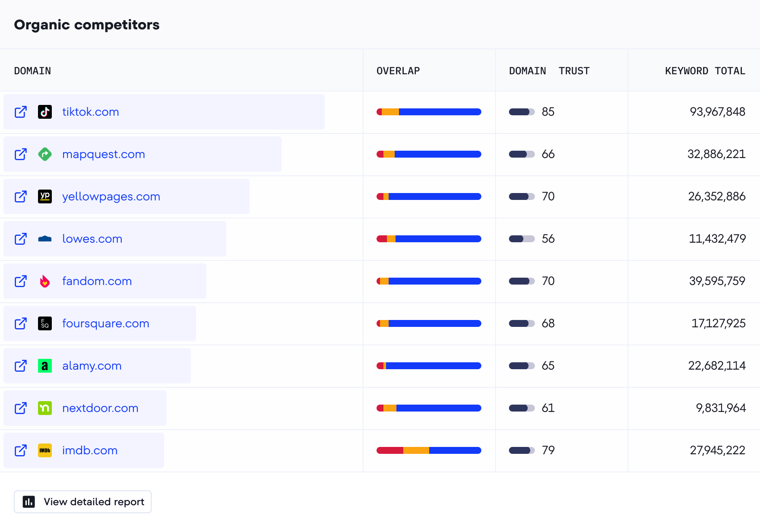Click the bar-chart icon on the report button

[x=28, y=502]
